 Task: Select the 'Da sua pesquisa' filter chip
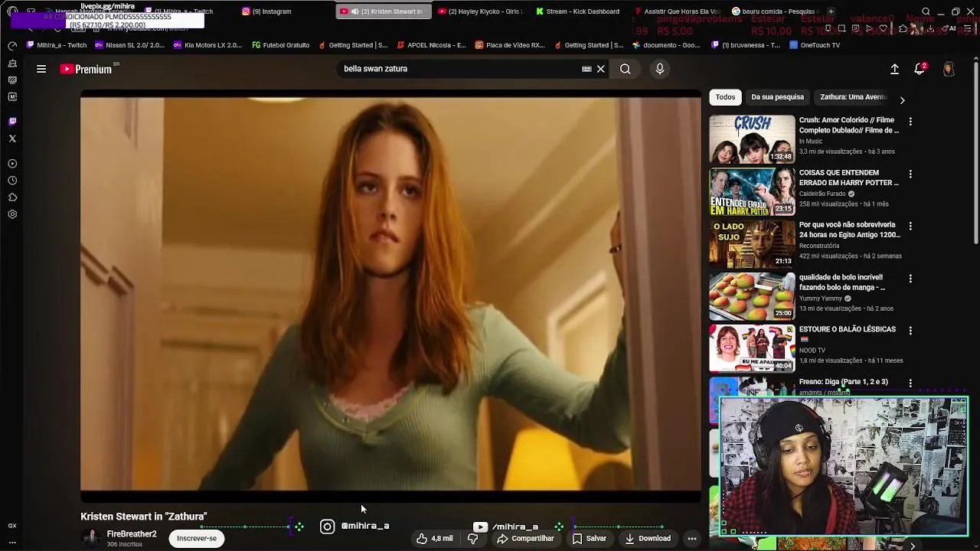[777, 97]
